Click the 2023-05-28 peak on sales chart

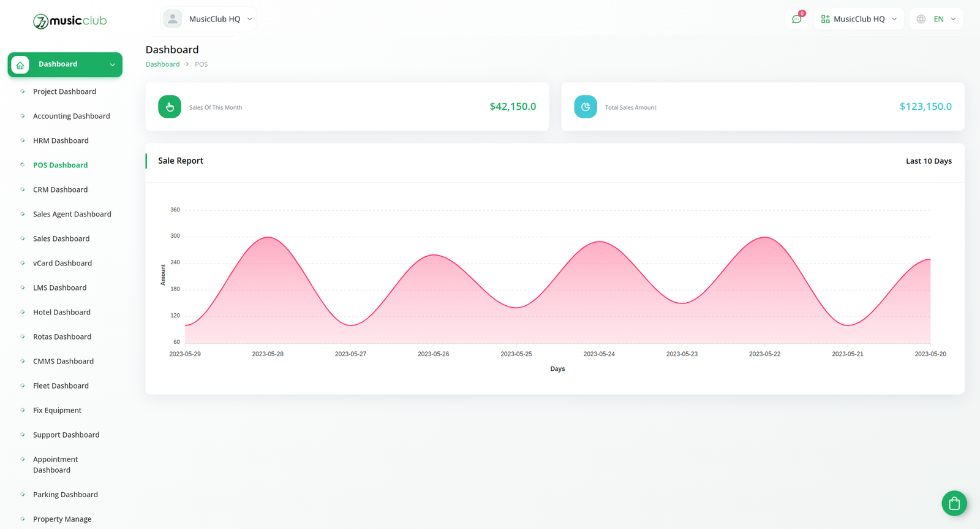coord(268,237)
